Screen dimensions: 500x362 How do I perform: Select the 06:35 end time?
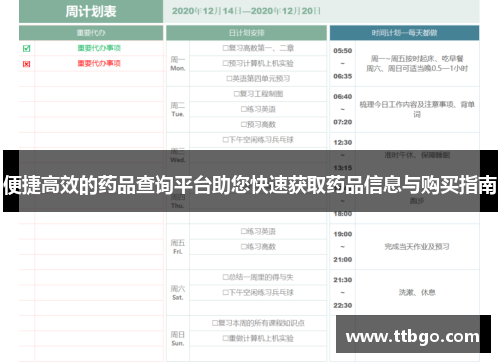pos(343,76)
